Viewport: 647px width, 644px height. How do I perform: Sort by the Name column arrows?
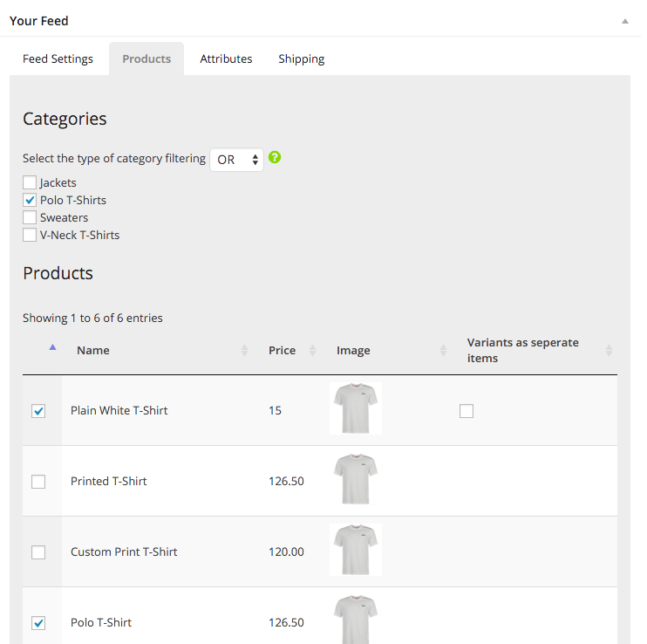(x=244, y=350)
